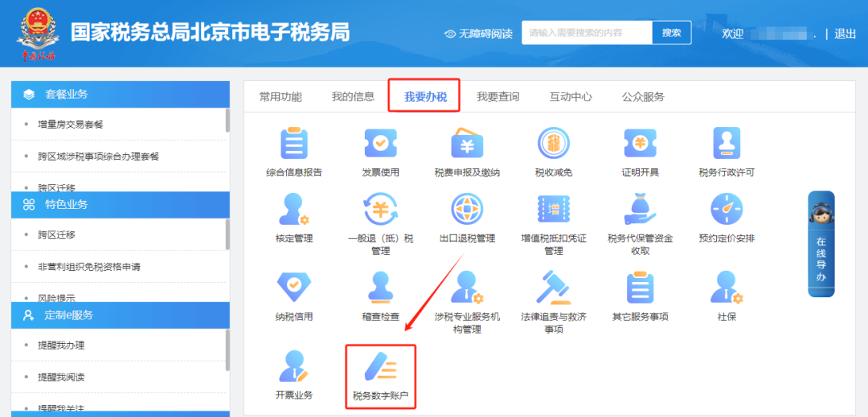Open 增值税抵扣凭证管理 icon

(554, 209)
